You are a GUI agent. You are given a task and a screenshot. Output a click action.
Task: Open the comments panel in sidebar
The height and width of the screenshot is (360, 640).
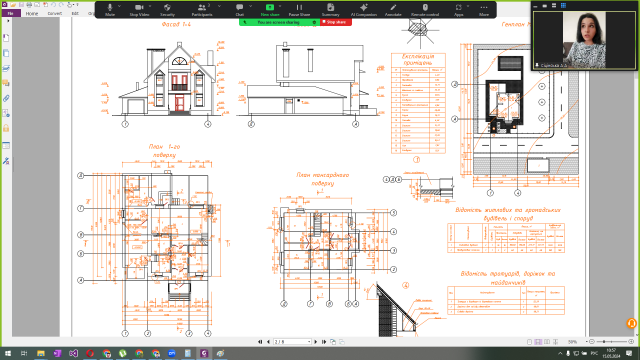point(6,83)
